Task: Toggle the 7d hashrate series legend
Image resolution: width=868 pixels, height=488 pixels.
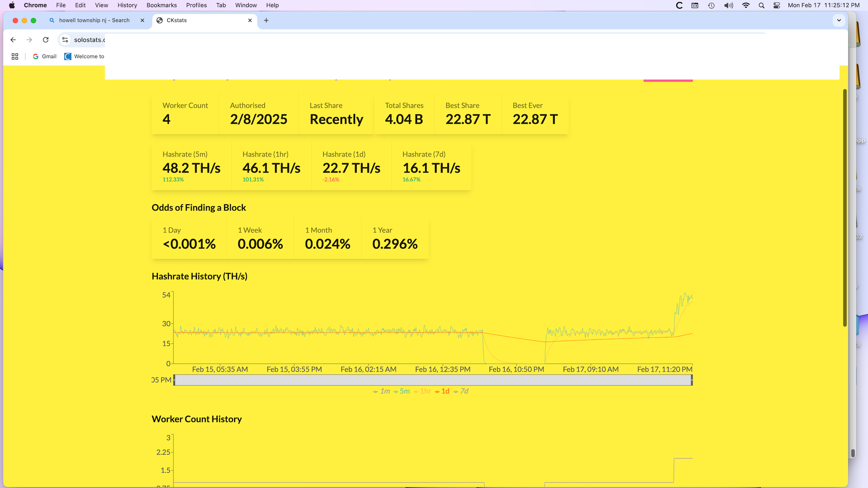Action: 461,391
